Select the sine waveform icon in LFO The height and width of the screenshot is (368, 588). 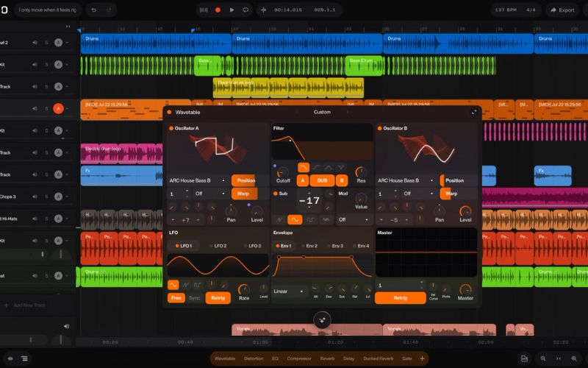(x=173, y=285)
